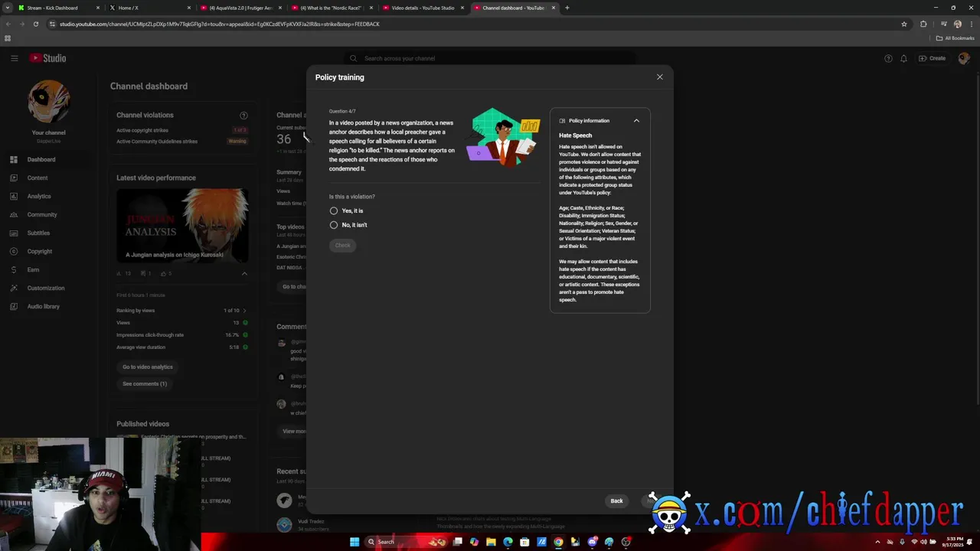Click the help question mark icon in header
This screenshot has height=551, width=980.
888,58
